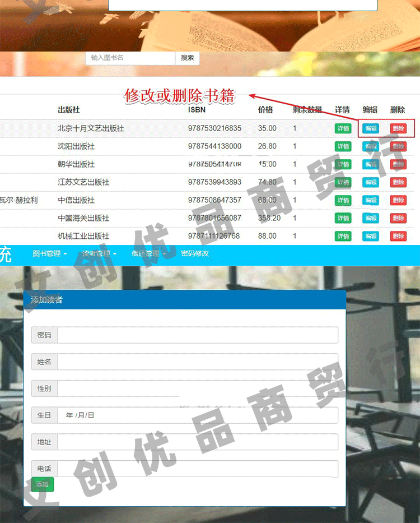Click the 电话 input field

coord(198,469)
